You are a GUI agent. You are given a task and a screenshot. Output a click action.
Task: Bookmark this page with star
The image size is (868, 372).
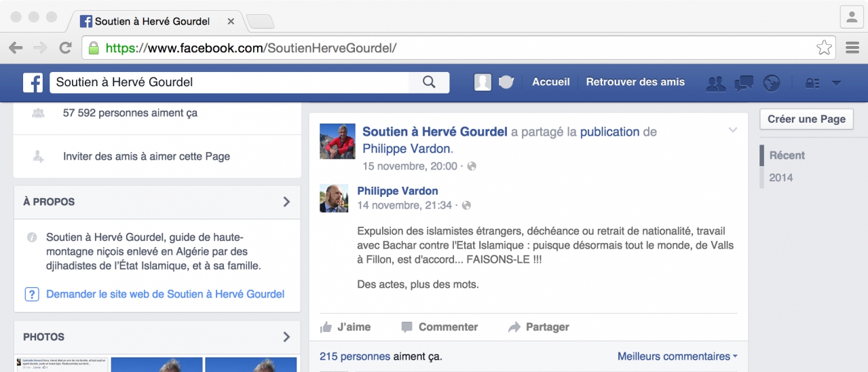824,48
